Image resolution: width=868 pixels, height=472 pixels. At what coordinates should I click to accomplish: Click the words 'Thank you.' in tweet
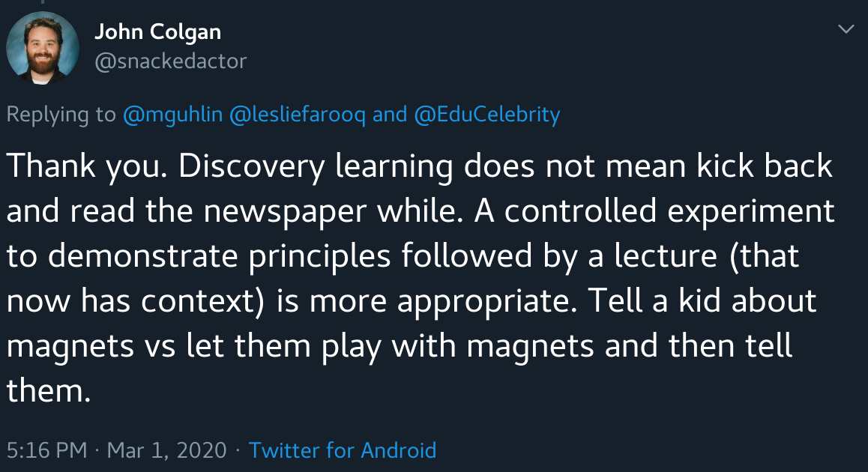pos(87,166)
